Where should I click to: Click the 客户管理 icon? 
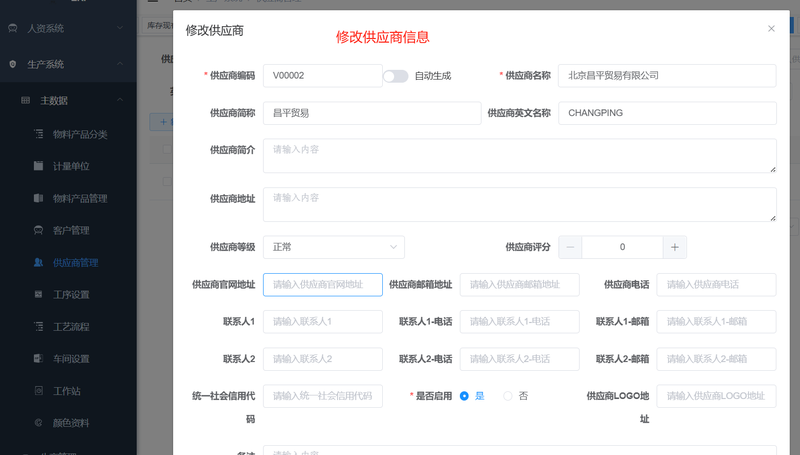39,230
